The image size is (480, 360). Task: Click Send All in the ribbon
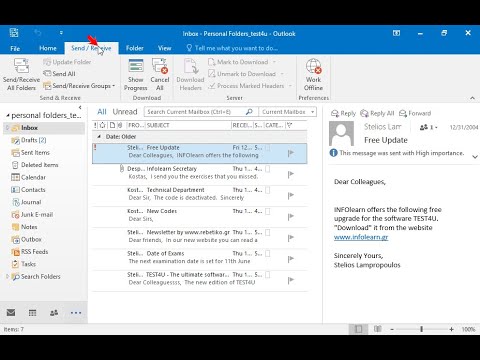tap(59, 74)
